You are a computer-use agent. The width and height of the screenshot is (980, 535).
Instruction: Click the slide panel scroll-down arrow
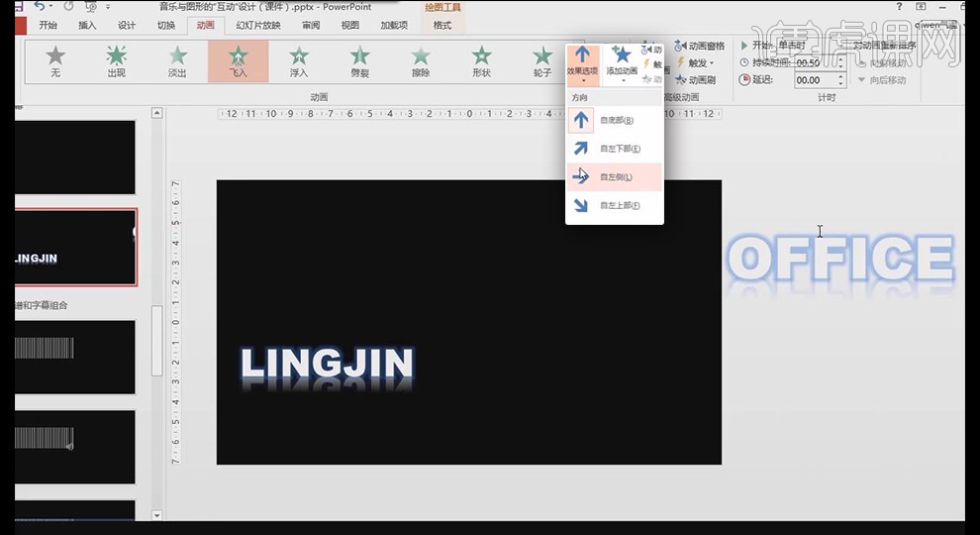[x=156, y=515]
